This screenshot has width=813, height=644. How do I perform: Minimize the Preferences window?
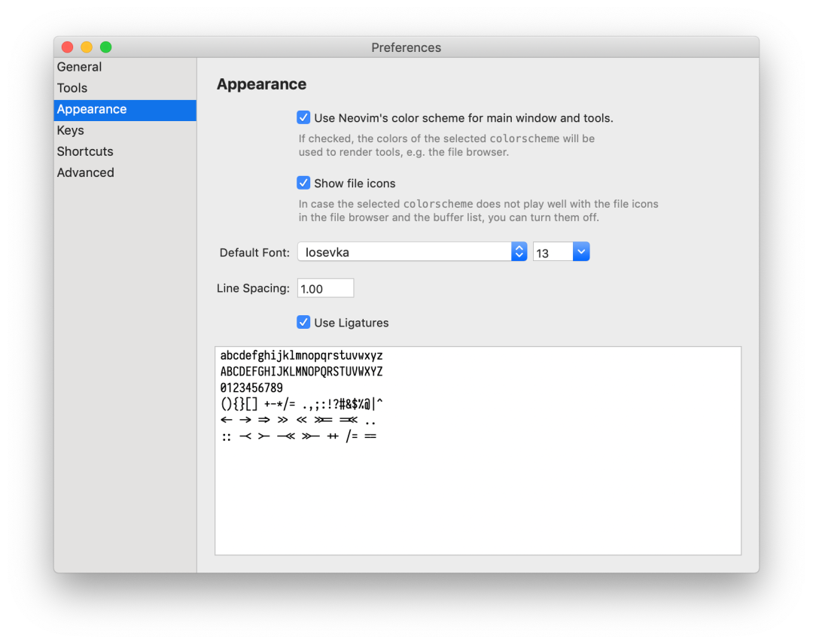(x=87, y=47)
